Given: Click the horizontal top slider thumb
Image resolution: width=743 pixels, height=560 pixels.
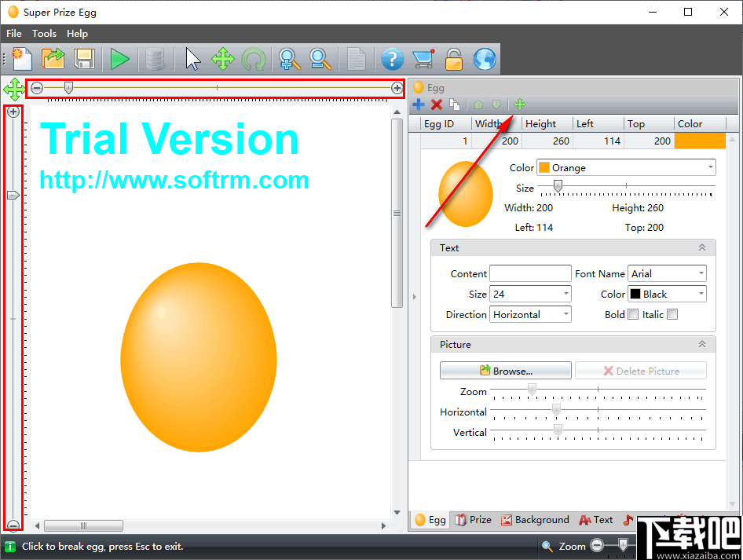Looking at the screenshot, I should pyautogui.click(x=68, y=88).
